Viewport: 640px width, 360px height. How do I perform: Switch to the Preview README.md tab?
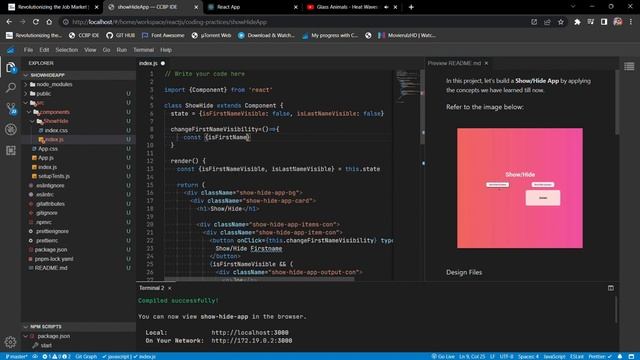(x=454, y=63)
